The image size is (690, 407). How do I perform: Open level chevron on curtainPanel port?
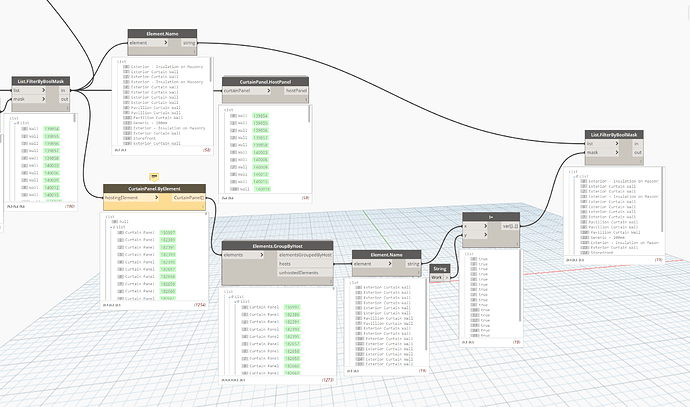[x=268, y=91]
